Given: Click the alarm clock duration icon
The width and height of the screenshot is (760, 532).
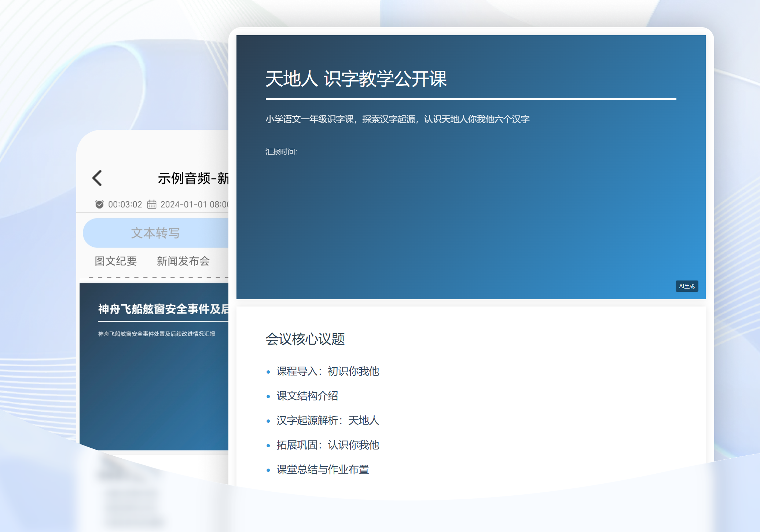Looking at the screenshot, I should 99,204.
